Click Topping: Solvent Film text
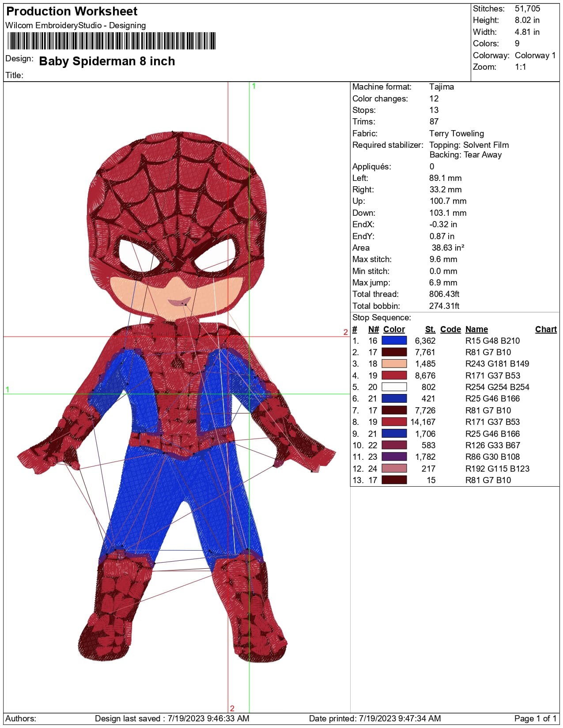Image resolution: width=563 pixels, height=728 pixels. tap(469, 145)
